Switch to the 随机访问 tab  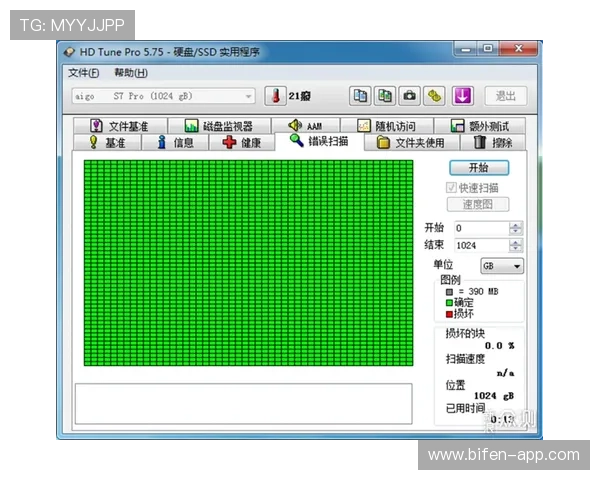(x=387, y=126)
